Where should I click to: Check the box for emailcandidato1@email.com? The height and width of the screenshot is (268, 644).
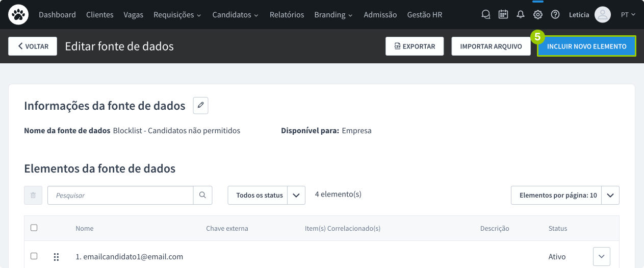coord(34,256)
